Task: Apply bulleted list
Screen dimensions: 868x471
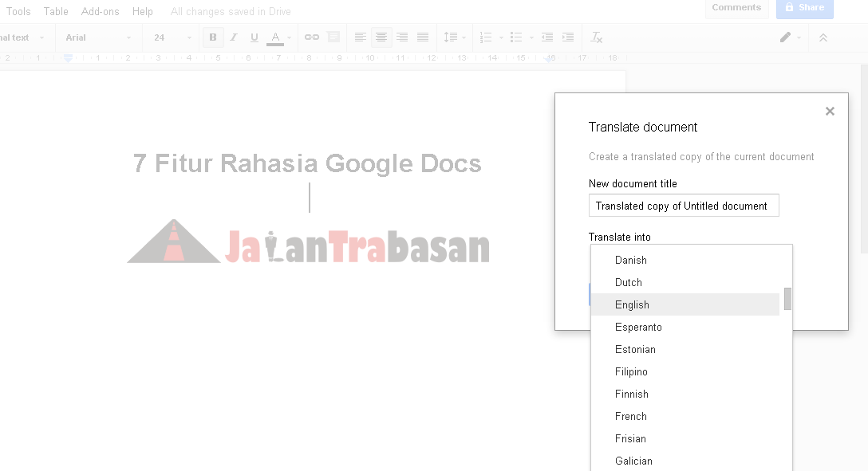Action: click(516, 37)
